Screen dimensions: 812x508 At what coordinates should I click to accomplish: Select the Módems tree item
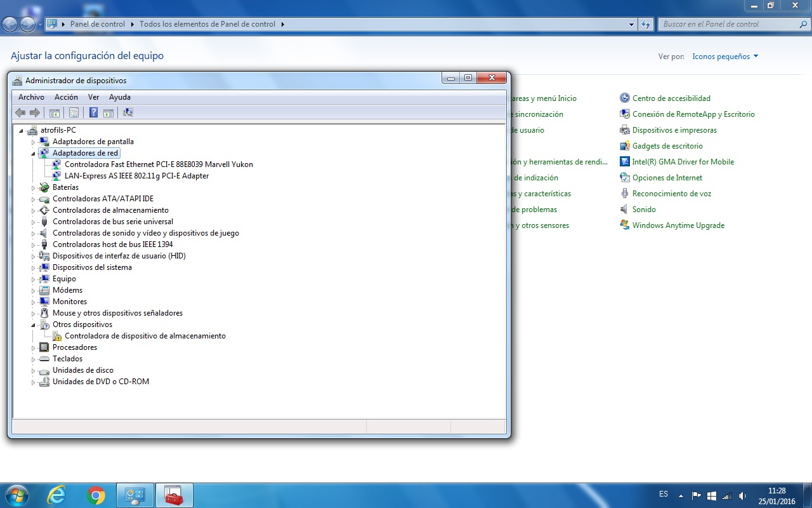click(x=67, y=290)
